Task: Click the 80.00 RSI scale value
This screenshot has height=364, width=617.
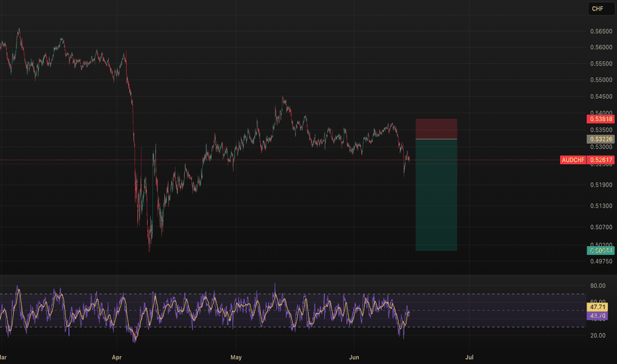Action: (x=598, y=286)
